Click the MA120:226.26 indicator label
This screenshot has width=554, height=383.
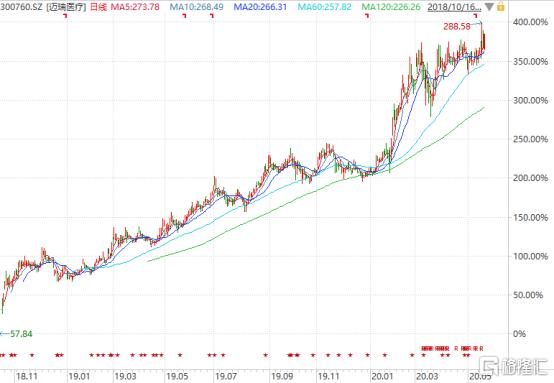pyautogui.click(x=391, y=7)
